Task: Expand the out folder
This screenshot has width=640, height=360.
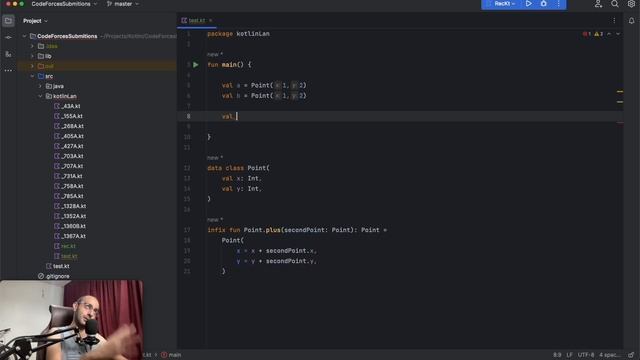Action: (32, 66)
